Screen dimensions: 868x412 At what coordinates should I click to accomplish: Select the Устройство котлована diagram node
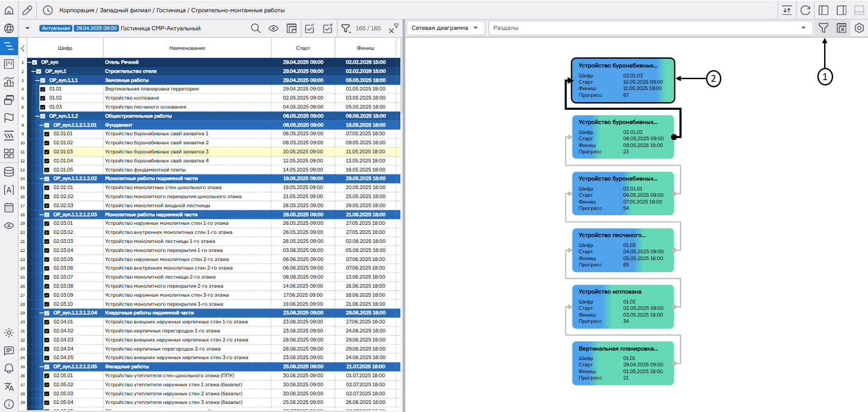coord(623,307)
